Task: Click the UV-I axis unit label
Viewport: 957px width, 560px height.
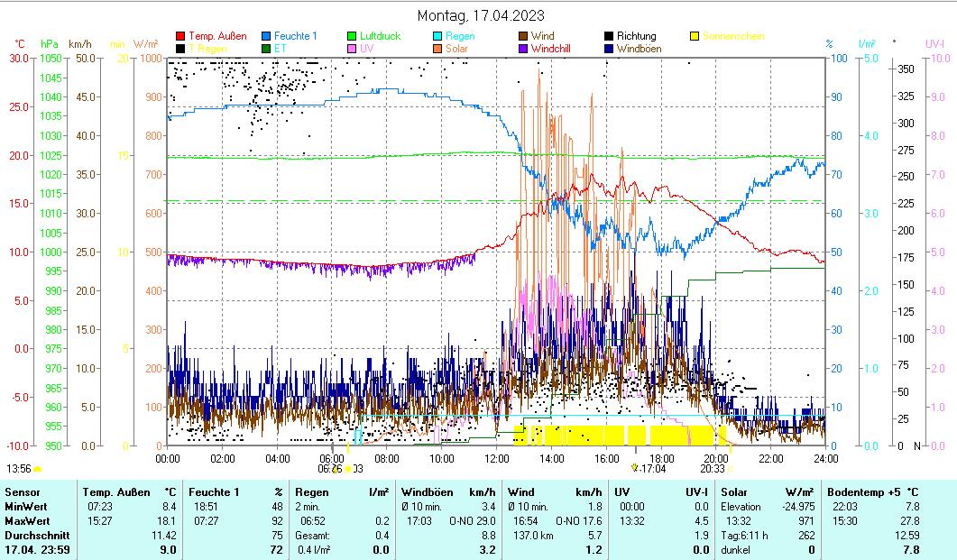Action: pos(934,44)
